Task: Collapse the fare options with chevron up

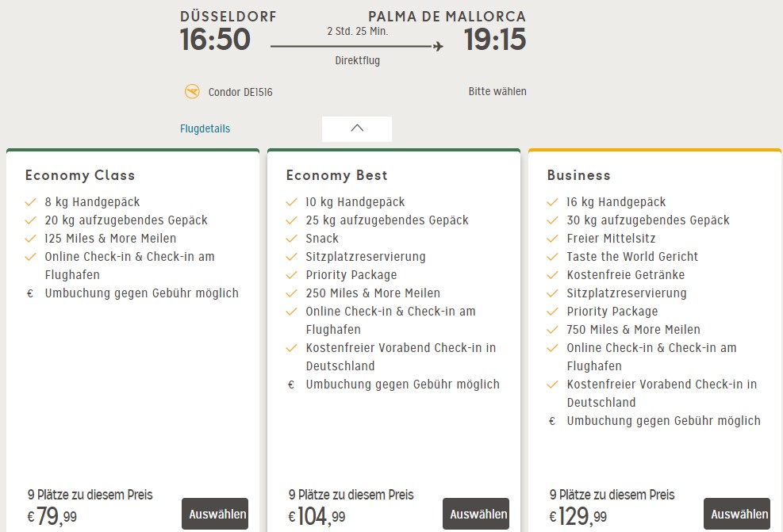Action: coord(357,128)
